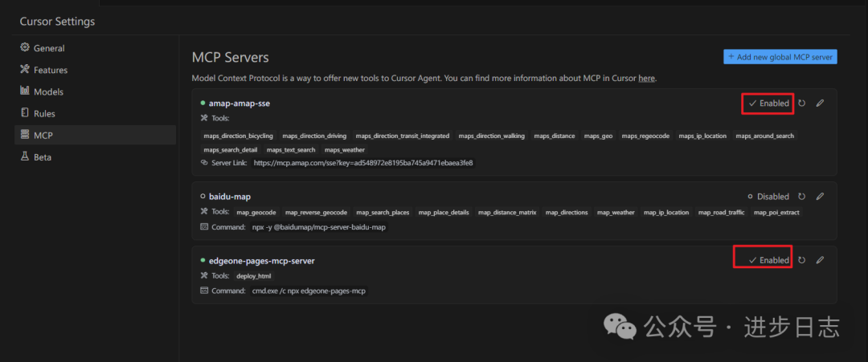Select the map_geocode tool tag

pos(256,212)
